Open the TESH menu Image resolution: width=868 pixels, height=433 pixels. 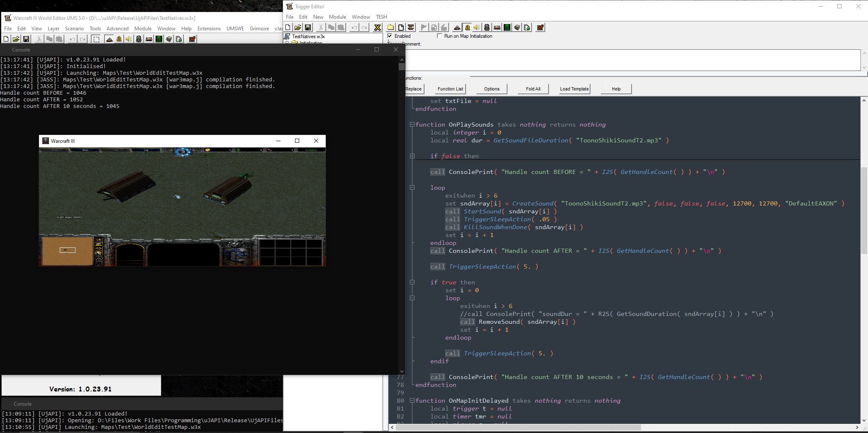pyautogui.click(x=381, y=17)
